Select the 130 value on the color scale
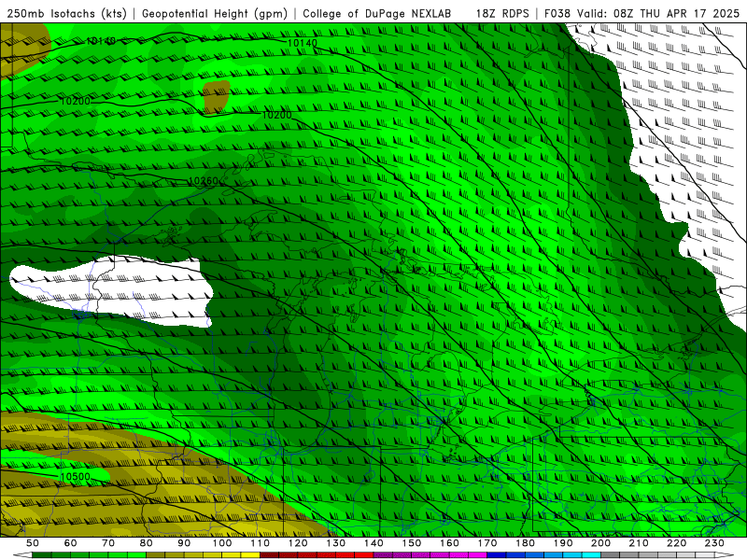 [x=336, y=543]
